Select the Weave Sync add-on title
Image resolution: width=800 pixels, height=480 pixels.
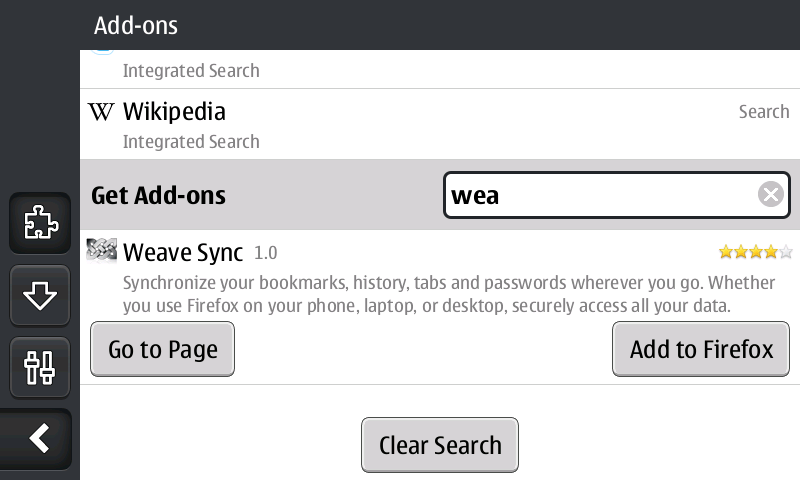coord(183,251)
